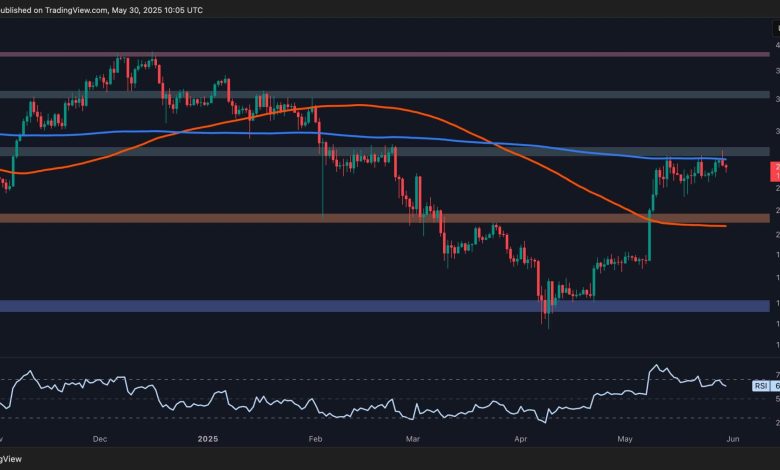Select the blue horizontal support zone
The height and width of the screenshot is (470, 780).
385,306
